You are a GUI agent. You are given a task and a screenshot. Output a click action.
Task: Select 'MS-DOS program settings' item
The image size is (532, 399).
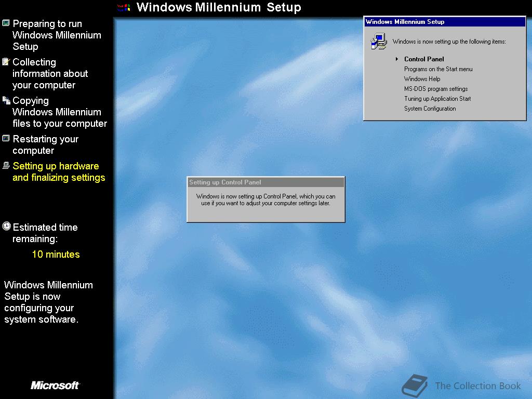pos(436,88)
